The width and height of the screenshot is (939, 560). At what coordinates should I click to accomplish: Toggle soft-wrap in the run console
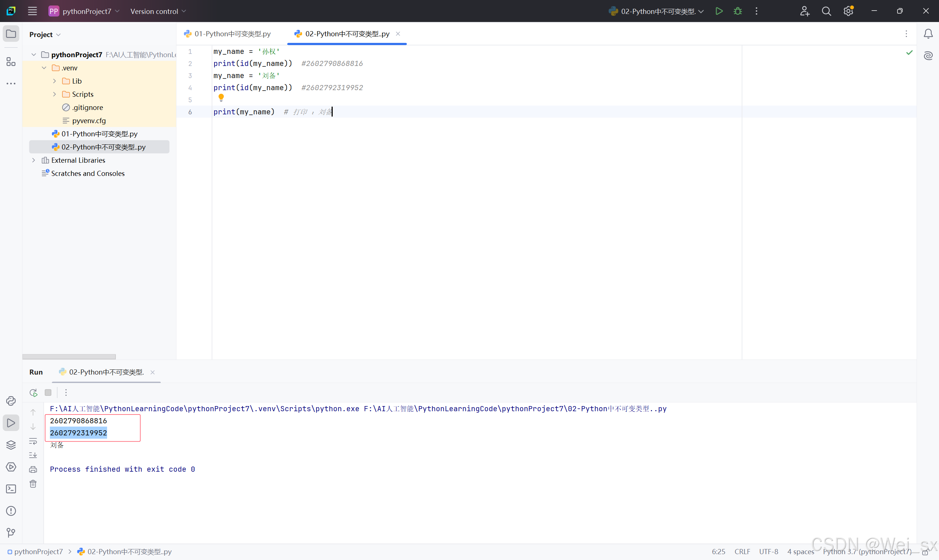tap(33, 442)
